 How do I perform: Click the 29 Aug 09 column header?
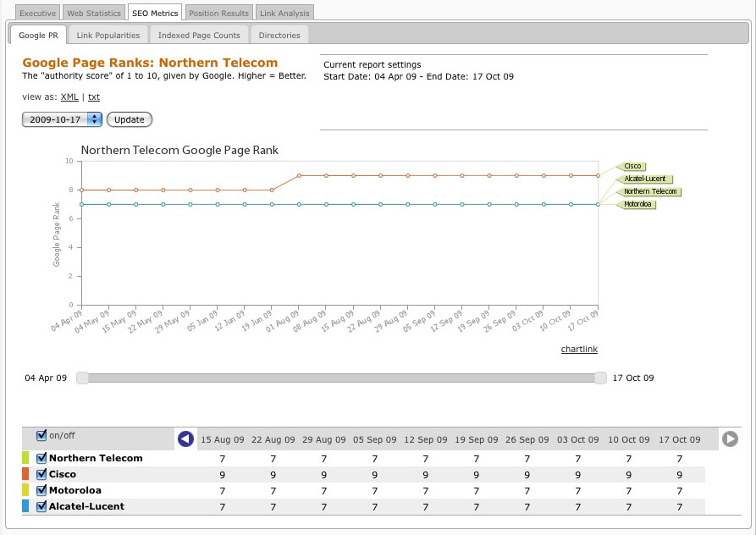[324, 439]
